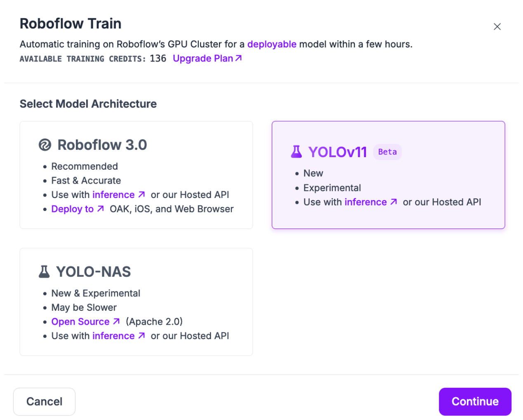523x420 pixels.
Task: Click the arrow icon after Upgrade Plan
Action: tap(238, 59)
